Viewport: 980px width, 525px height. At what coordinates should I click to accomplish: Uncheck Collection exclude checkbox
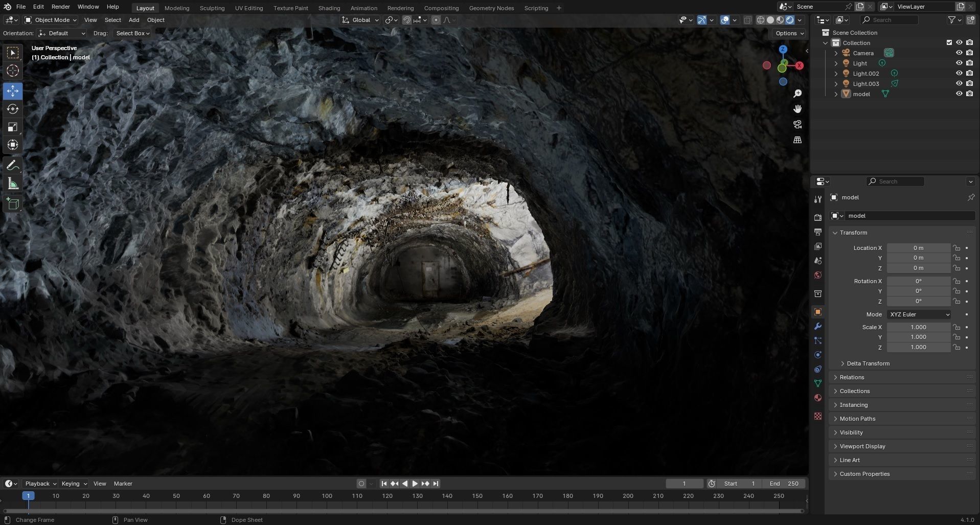949,42
